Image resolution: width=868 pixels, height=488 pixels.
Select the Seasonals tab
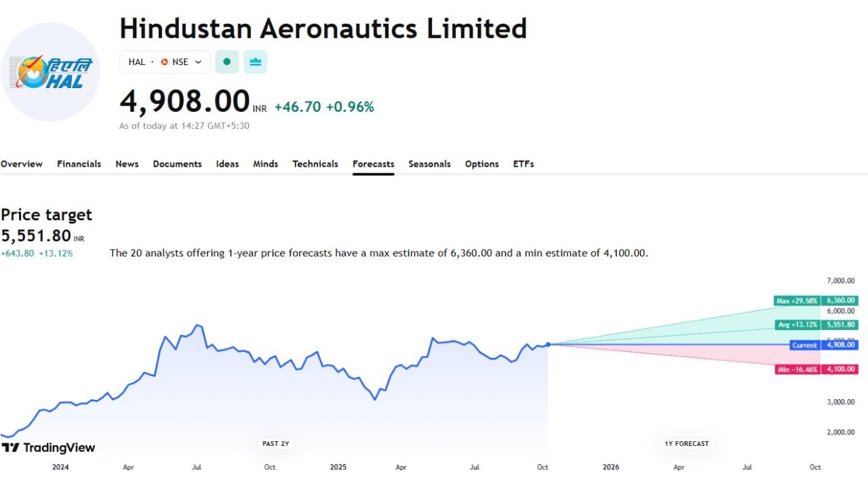coord(429,164)
